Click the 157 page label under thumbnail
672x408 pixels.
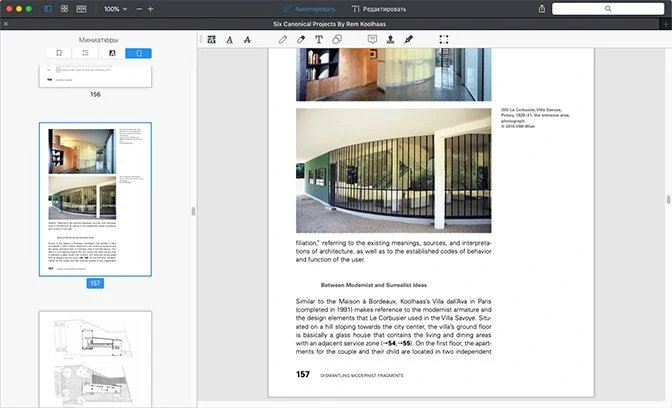[x=95, y=283]
